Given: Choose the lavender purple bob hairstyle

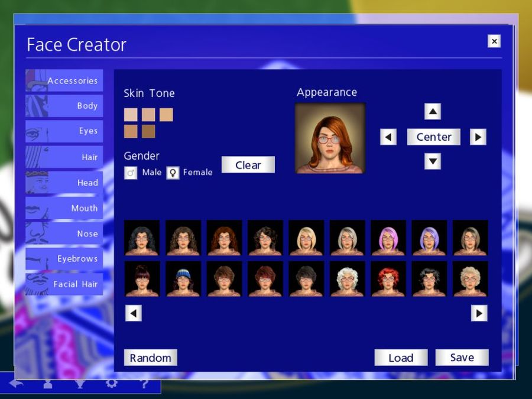Looking at the screenshot, I should coord(429,238).
